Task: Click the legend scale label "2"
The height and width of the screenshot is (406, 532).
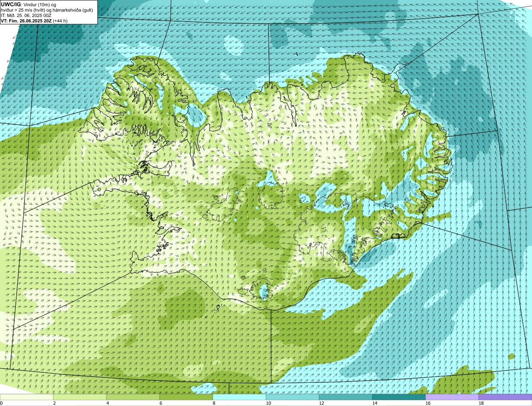Action: (x=54, y=403)
